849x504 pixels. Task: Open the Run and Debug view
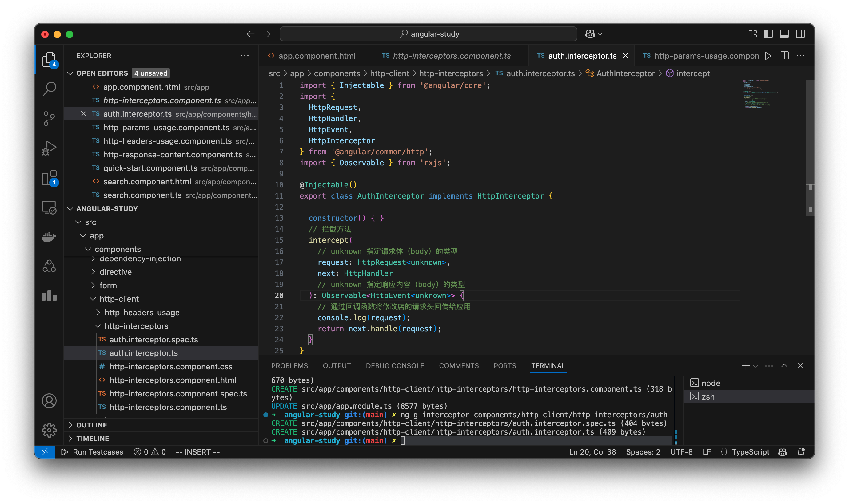pos(49,148)
